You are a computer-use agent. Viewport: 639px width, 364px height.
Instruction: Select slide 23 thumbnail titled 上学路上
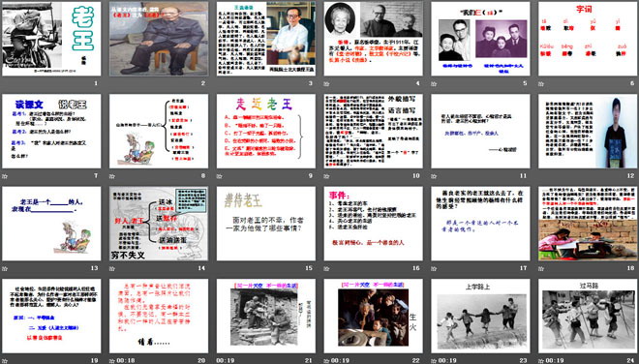[480, 316]
